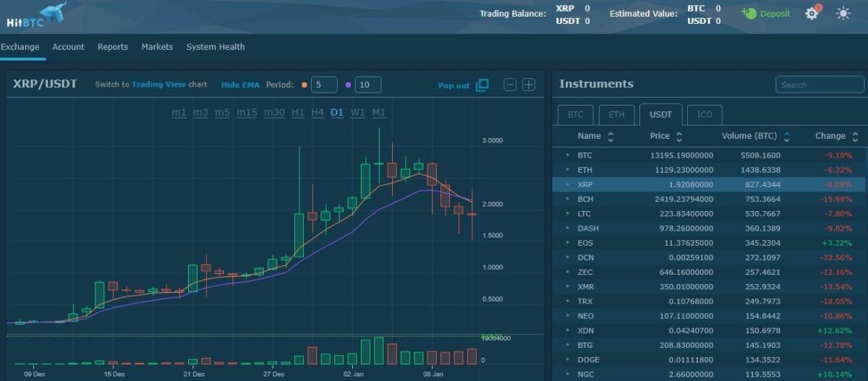The width and height of the screenshot is (868, 381).
Task: Select the H1 timeframe
Action: 298,112
